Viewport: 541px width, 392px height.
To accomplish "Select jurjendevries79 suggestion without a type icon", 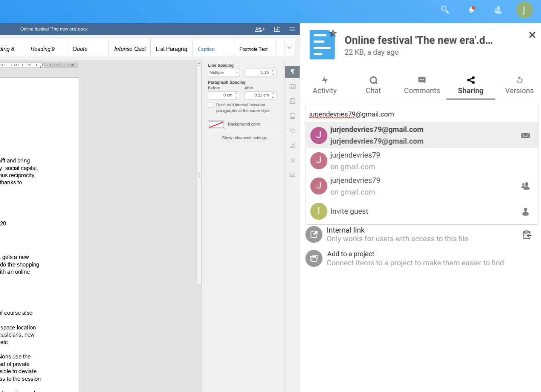I will pyautogui.click(x=422, y=161).
